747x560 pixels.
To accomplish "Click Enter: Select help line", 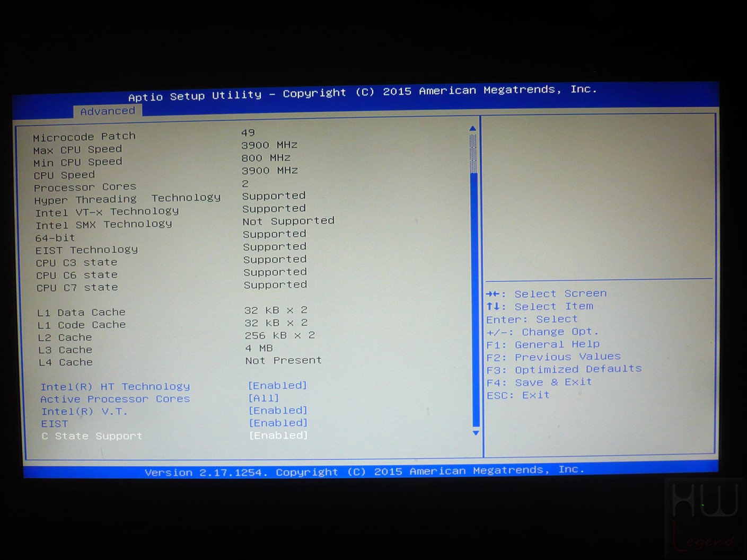I will tap(532, 319).
